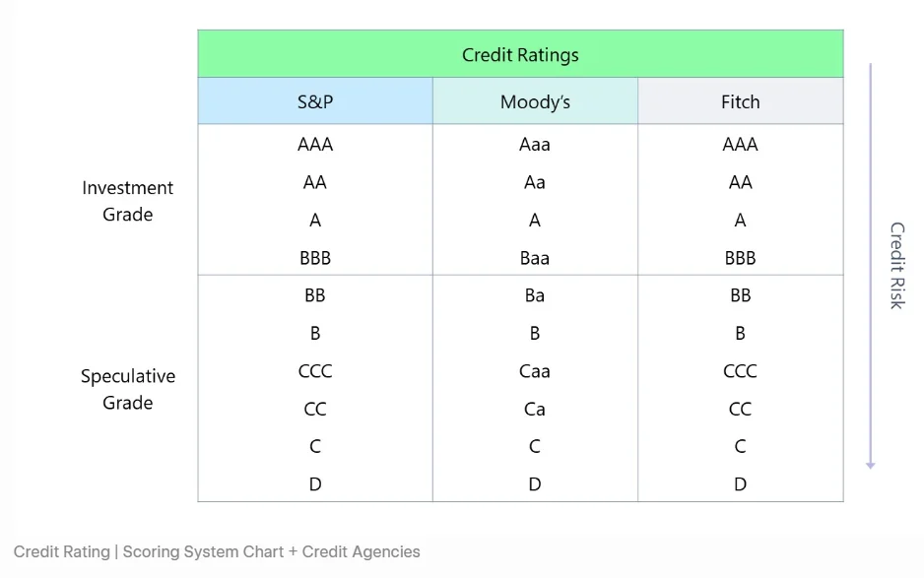Viewport: 924px width, 578px height.
Task: Click the green Credit Ratings header
Action: [520, 54]
